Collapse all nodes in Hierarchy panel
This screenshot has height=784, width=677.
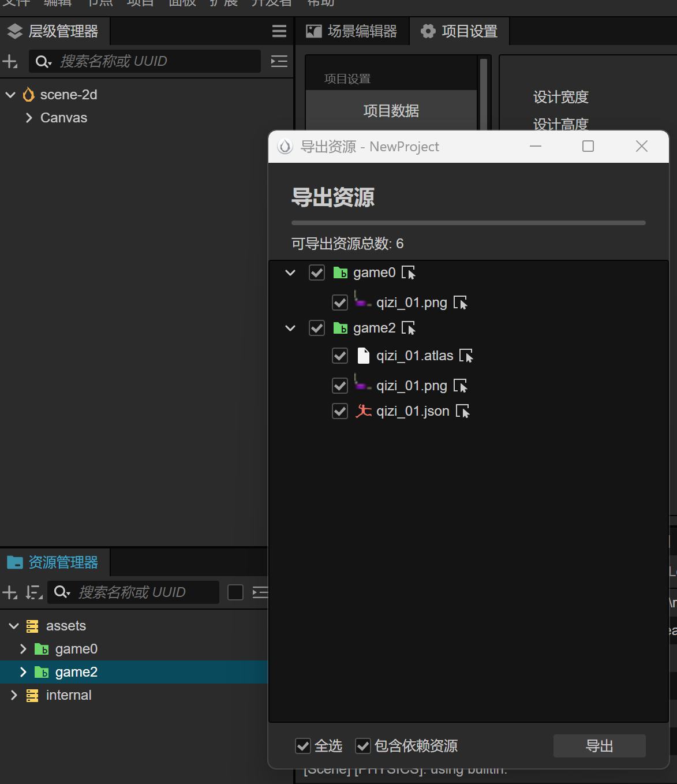pyautogui.click(x=279, y=61)
